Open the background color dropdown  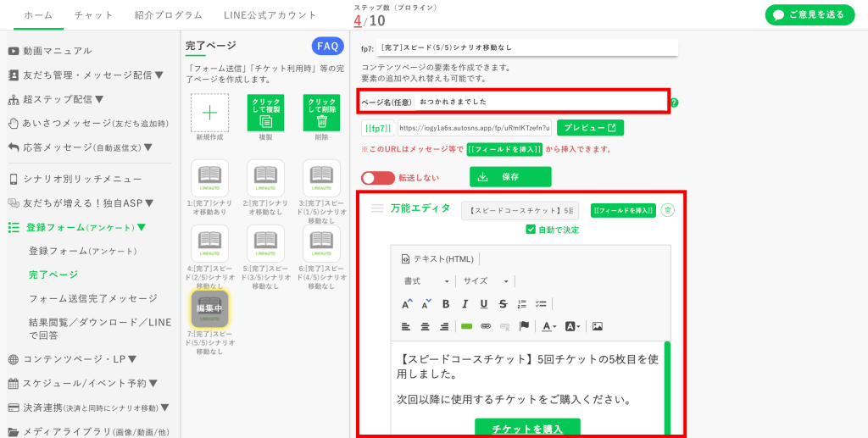pos(572,326)
